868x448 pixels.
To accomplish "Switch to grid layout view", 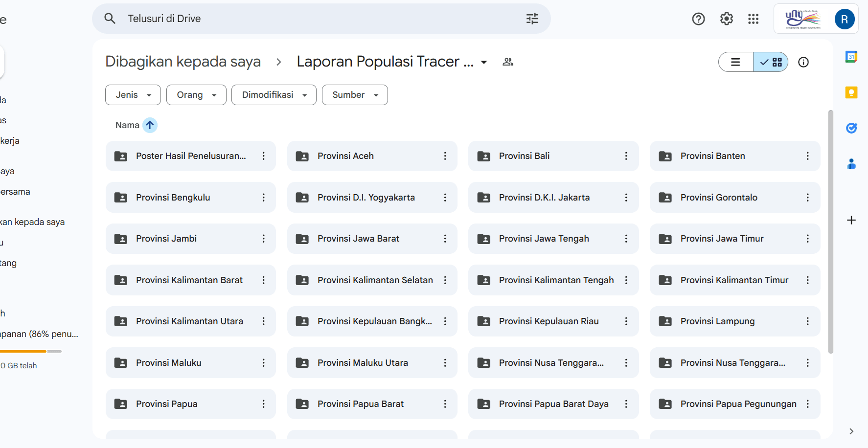I will click(771, 62).
